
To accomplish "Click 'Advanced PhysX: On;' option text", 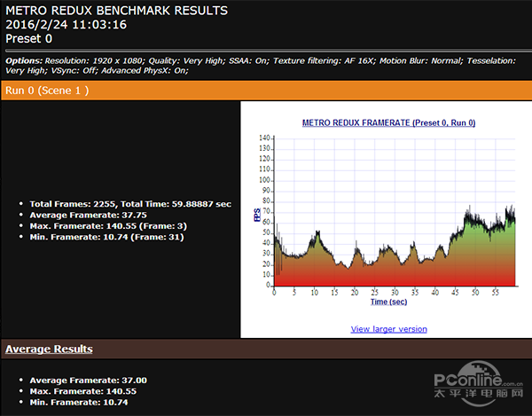I will 145,71.
